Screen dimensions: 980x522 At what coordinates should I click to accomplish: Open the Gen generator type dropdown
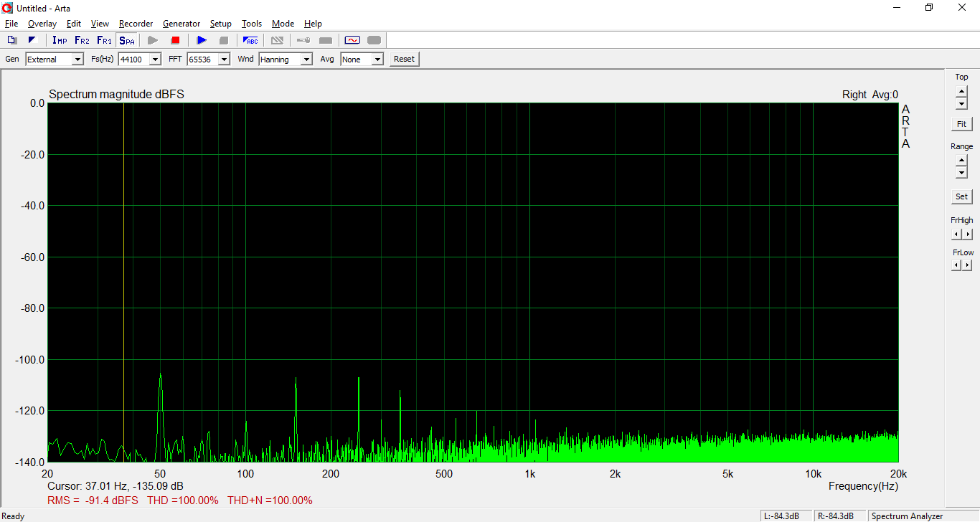tap(77, 60)
